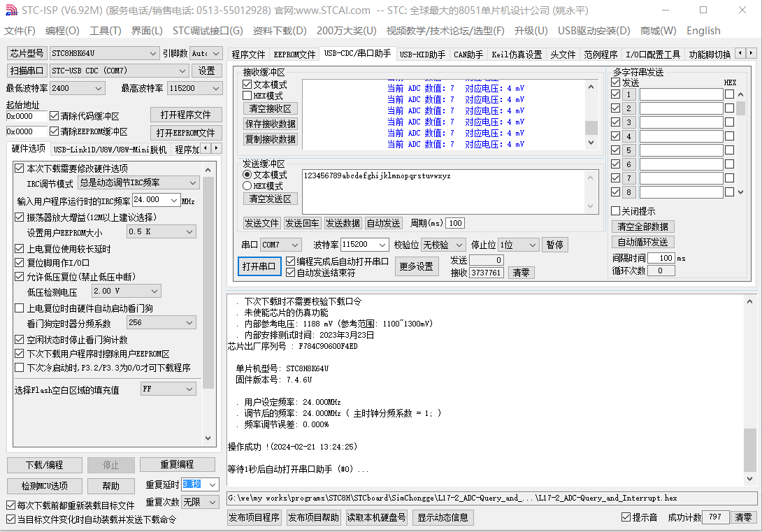The height and width of the screenshot is (532, 762).
Task: Click right arrow of hardware options tab strip
Action: click(x=217, y=148)
